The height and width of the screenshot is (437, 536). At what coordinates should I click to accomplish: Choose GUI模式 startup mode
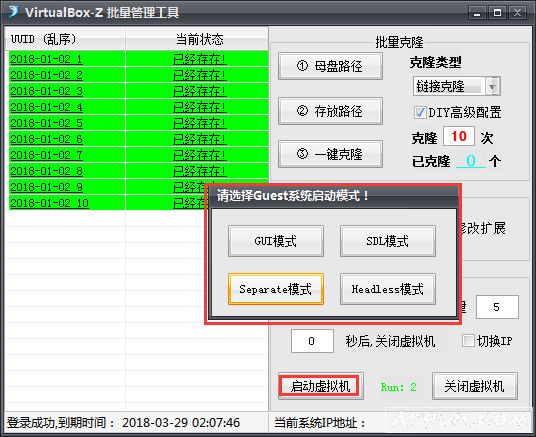(276, 241)
